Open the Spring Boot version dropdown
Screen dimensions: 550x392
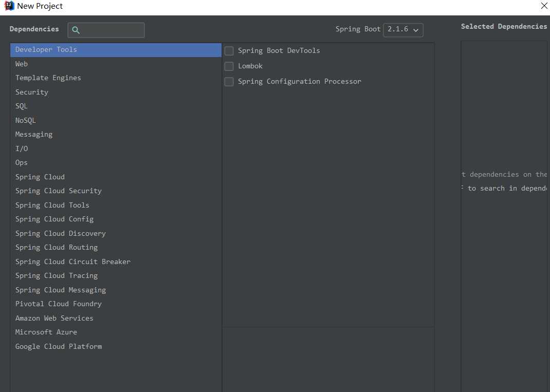click(403, 29)
